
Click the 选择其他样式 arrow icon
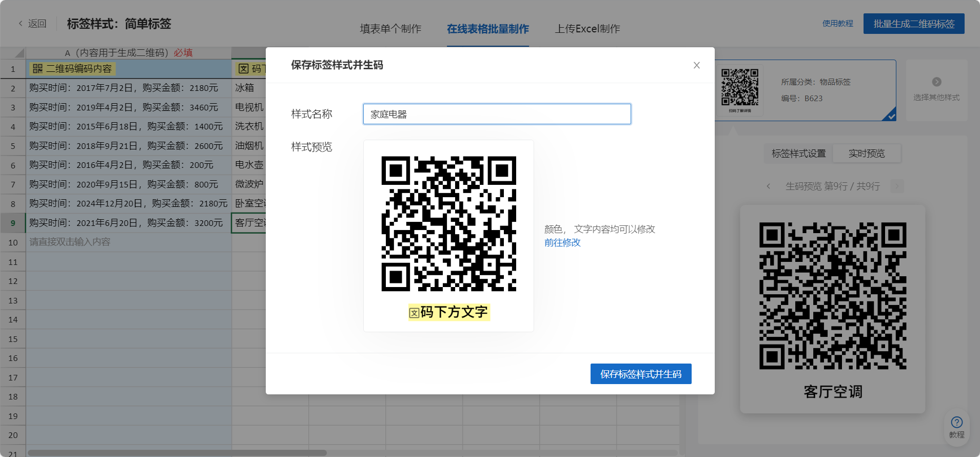point(936,82)
